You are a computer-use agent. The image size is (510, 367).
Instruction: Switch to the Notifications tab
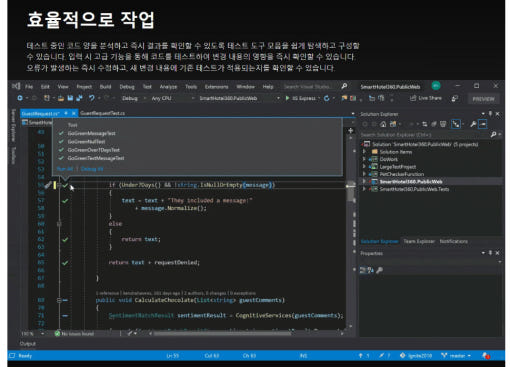[x=453, y=241]
